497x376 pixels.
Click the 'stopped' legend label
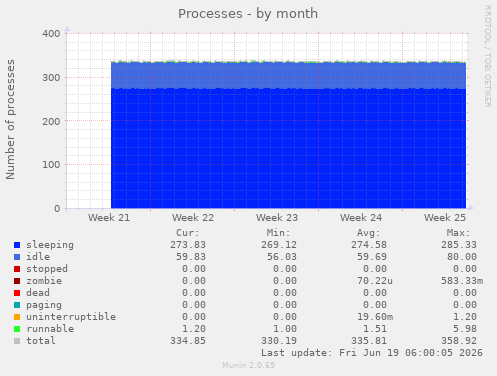point(47,269)
